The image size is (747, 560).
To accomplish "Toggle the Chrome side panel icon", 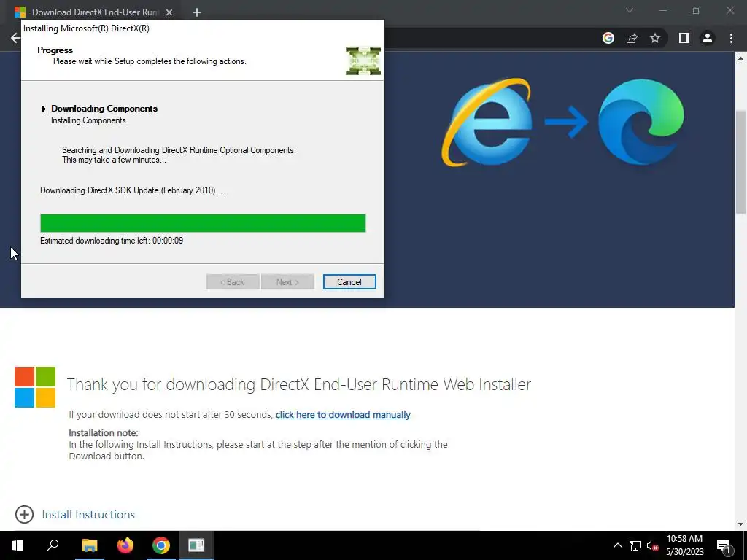I will click(684, 38).
